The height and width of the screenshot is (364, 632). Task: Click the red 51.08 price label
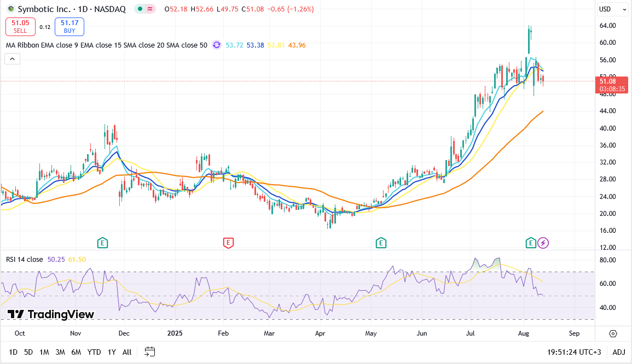point(612,81)
